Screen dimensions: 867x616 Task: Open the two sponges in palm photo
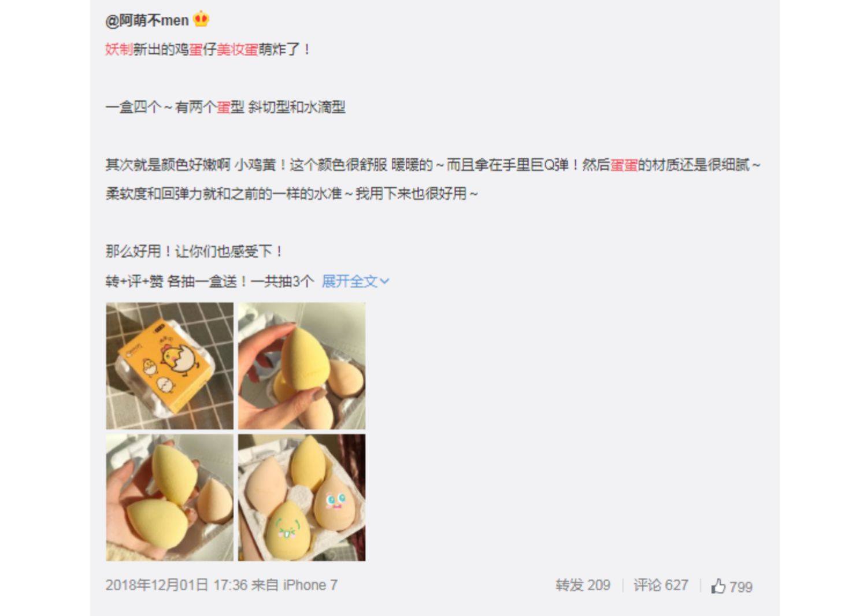pos(169,498)
